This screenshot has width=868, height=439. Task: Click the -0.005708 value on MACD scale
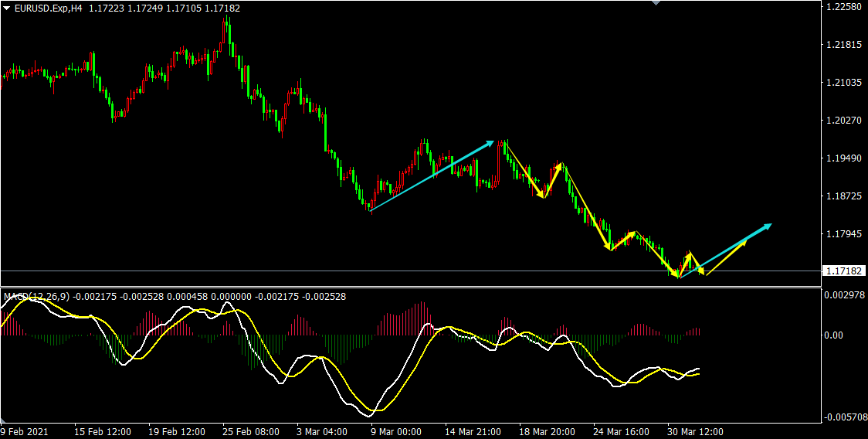[843, 417]
